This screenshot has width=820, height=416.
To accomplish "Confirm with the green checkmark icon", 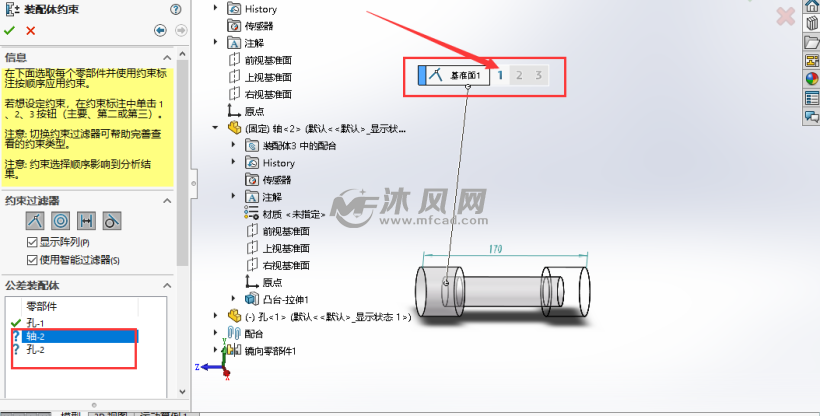I will pos(9,31).
